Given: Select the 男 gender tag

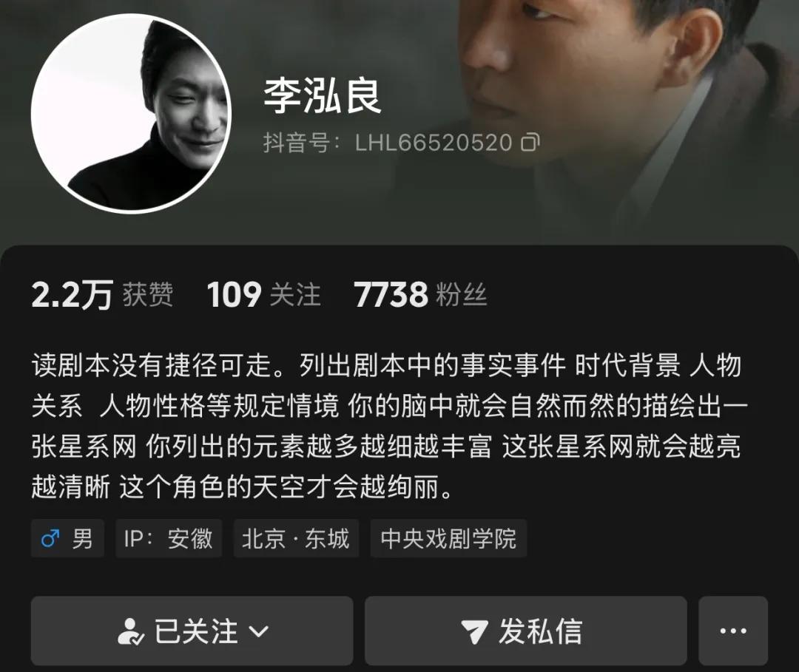Looking at the screenshot, I should click(x=68, y=538).
